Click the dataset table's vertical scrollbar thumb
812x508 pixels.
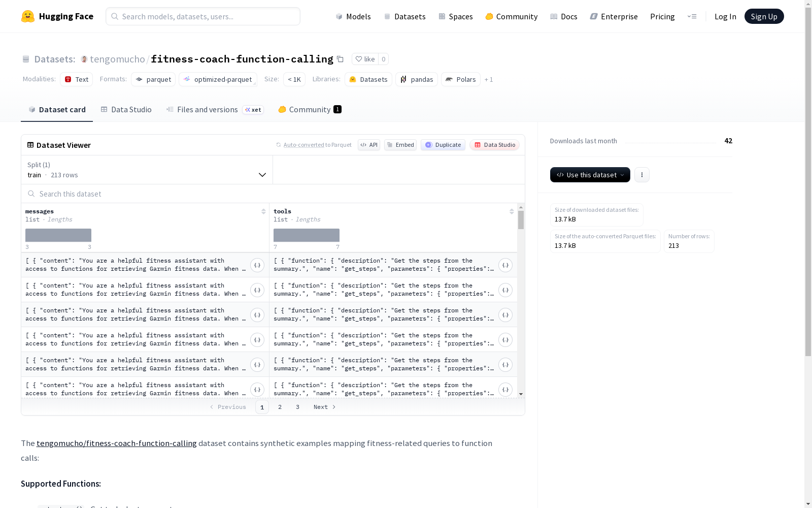(x=521, y=220)
